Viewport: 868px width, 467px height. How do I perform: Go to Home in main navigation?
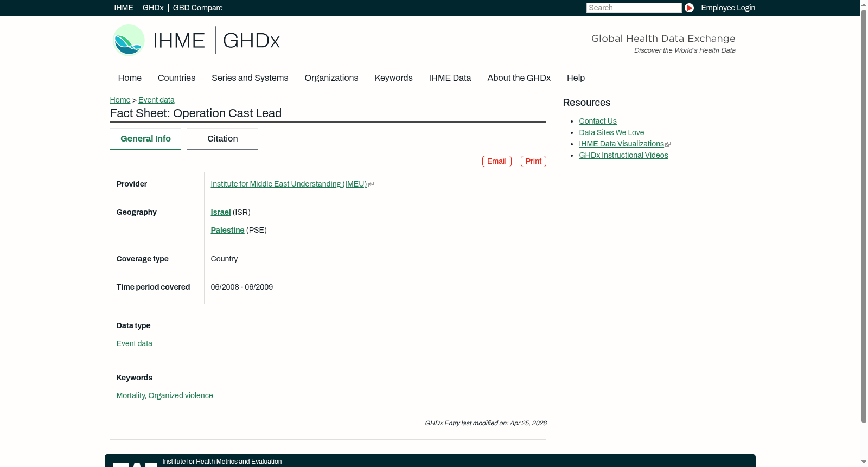pyautogui.click(x=130, y=78)
